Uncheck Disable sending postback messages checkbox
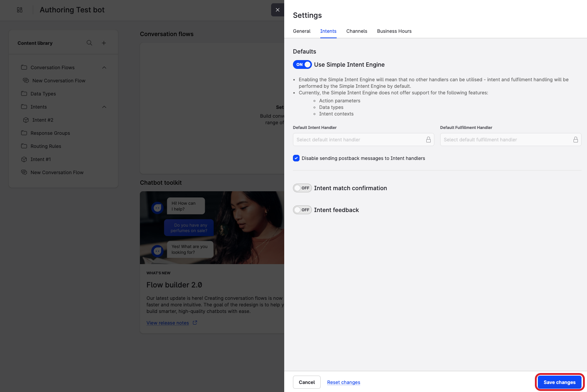The image size is (587, 392). point(296,158)
